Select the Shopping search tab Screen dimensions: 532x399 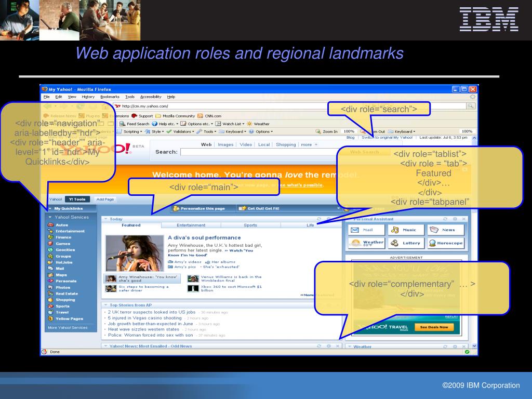pyautogui.click(x=286, y=144)
